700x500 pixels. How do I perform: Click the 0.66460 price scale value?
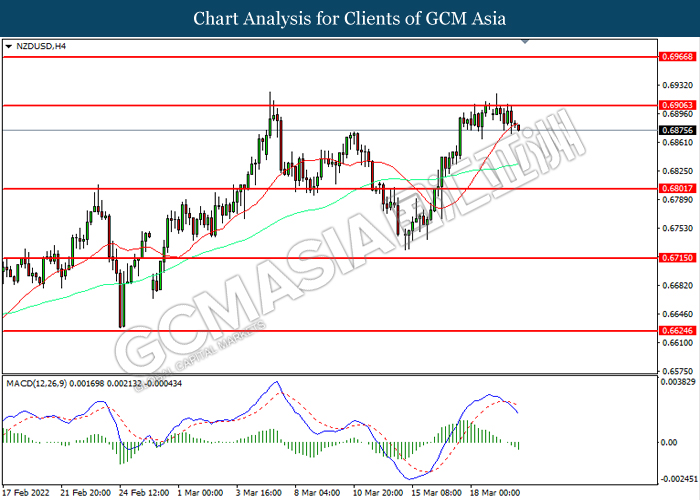tap(677, 314)
